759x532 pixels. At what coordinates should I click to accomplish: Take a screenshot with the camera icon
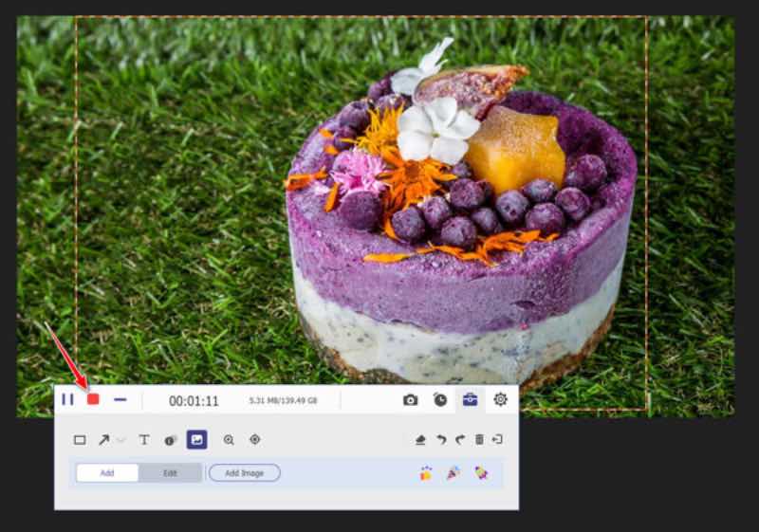coord(410,400)
